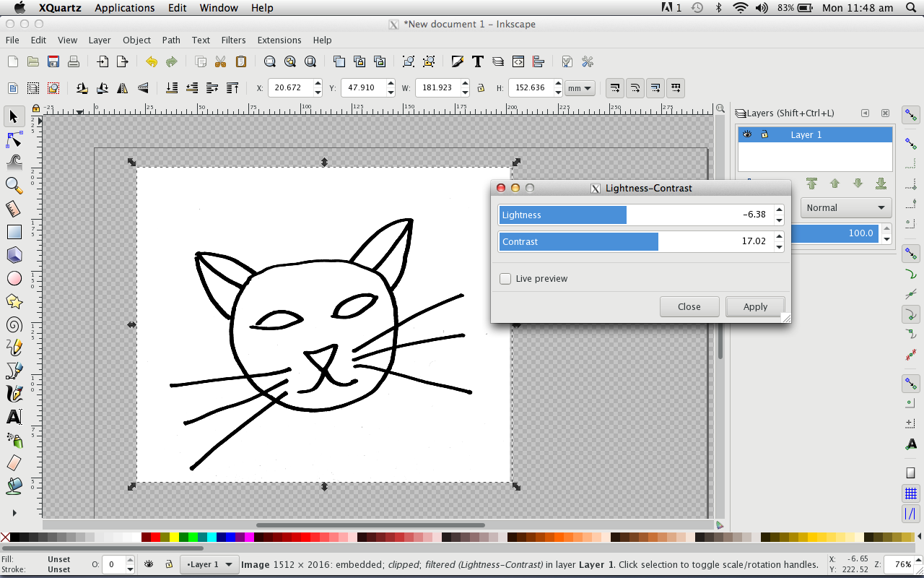Viewport: 924px width, 578px height.
Task: Toggle width-height lock ratio icon
Action: coord(481,88)
